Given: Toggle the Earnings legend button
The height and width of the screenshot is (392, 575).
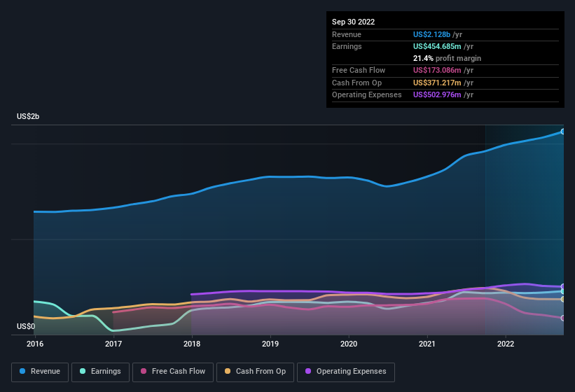Looking at the screenshot, I should (100, 372).
